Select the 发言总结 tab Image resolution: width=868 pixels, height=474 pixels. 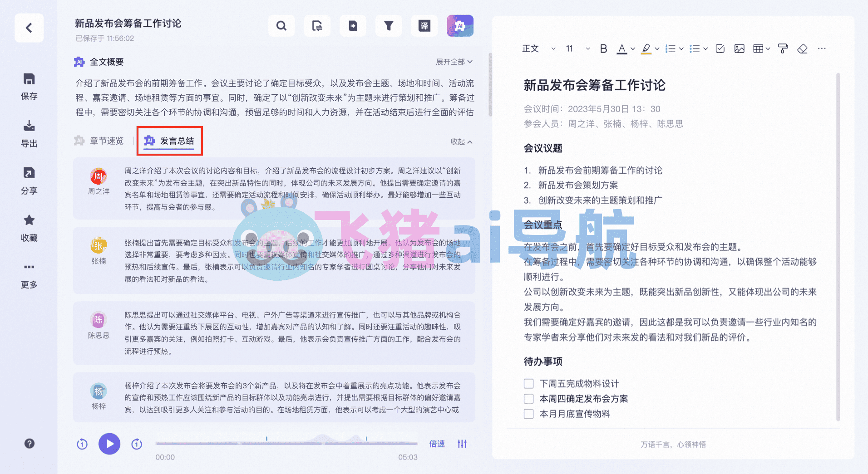pyautogui.click(x=169, y=141)
